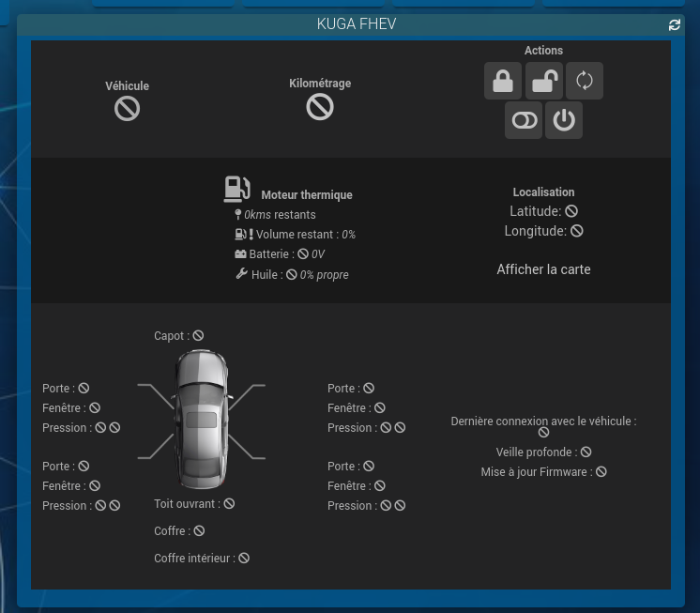The width and height of the screenshot is (700, 613).
Task: Open 'Afficher la carte' map link
Action: point(543,269)
